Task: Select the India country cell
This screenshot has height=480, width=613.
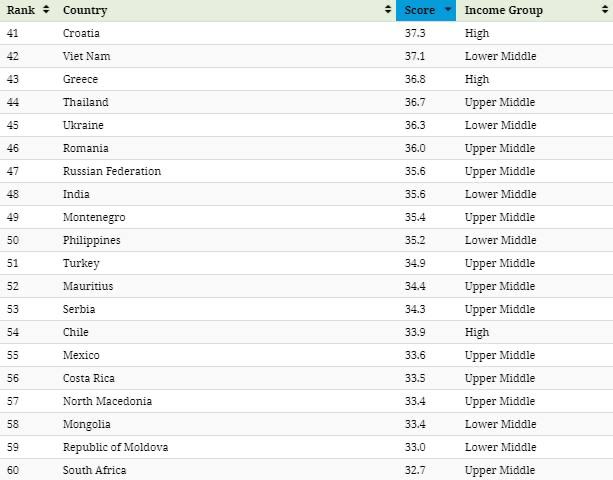Action: pos(76,194)
